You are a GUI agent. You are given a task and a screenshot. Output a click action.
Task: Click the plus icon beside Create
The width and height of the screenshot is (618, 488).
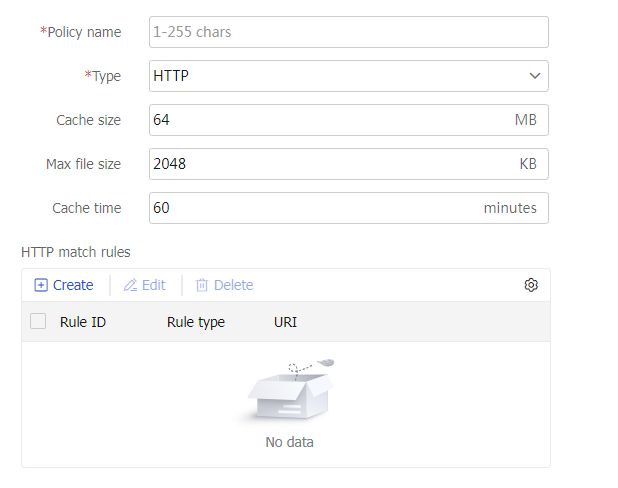click(x=41, y=285)
